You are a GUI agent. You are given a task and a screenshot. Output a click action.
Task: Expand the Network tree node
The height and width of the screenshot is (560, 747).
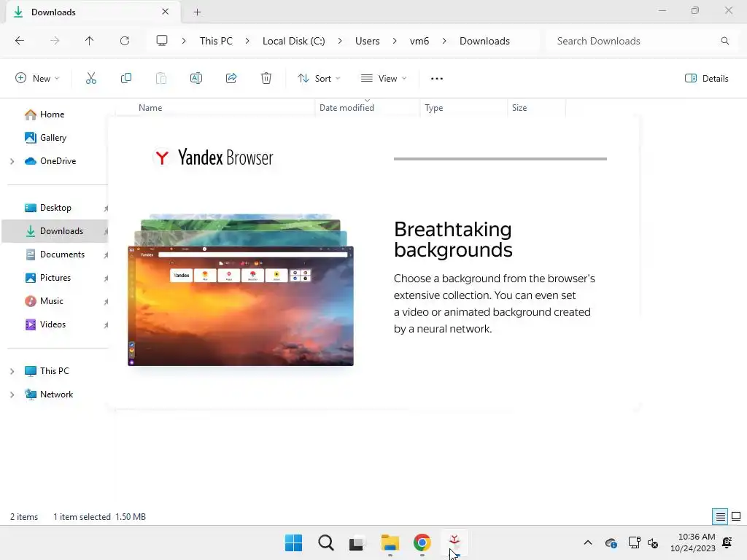[12, 394]
